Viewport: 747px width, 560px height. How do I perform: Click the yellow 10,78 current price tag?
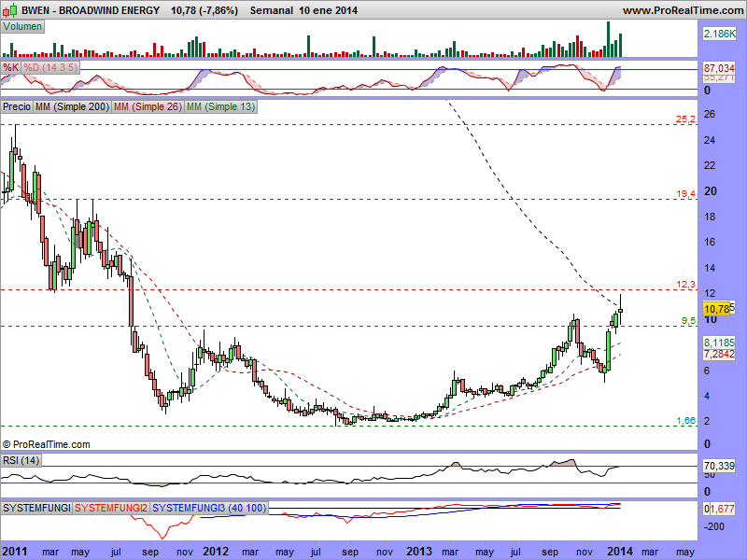pos(716,309)
